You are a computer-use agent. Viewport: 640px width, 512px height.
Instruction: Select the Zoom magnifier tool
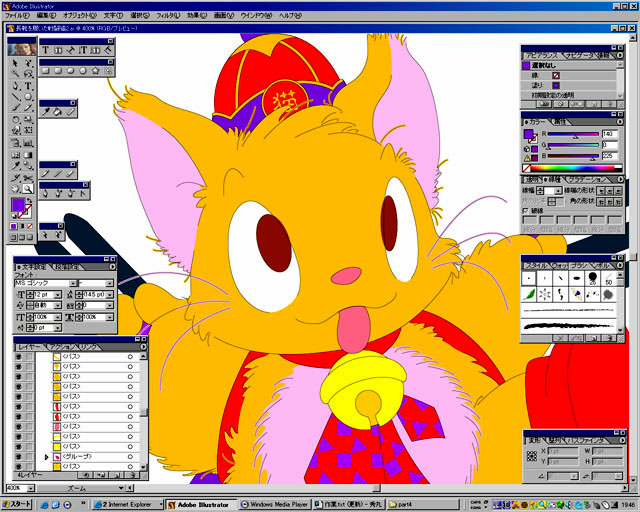click(x=28, y=189)
